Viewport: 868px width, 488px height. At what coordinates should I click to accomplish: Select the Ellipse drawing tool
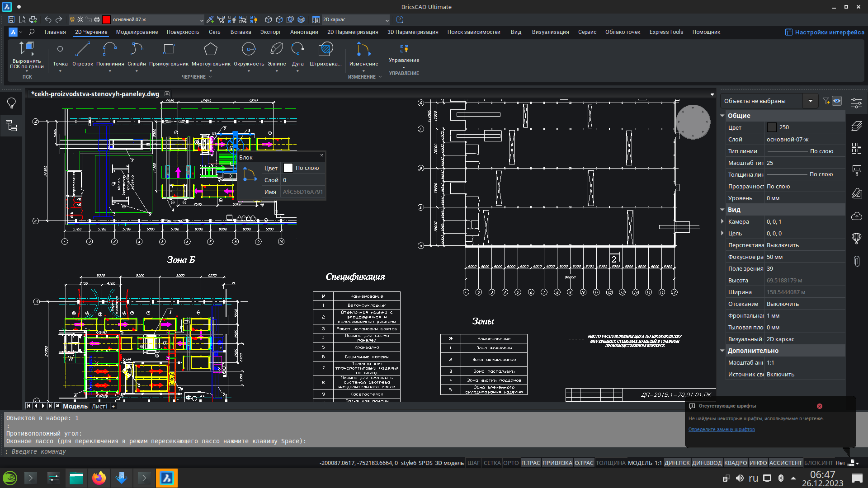[x=277, y=49]
